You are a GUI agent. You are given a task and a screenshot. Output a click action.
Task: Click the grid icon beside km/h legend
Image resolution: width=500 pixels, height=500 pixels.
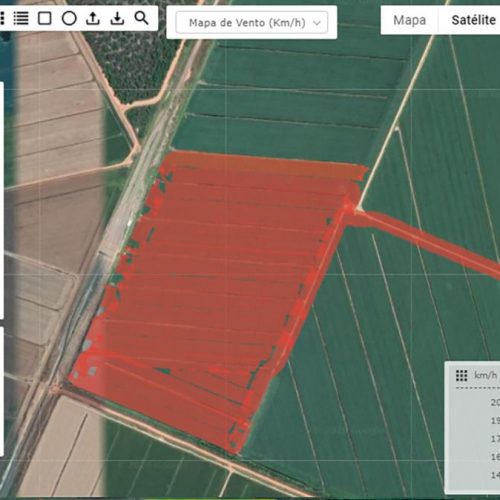[462, 376]
